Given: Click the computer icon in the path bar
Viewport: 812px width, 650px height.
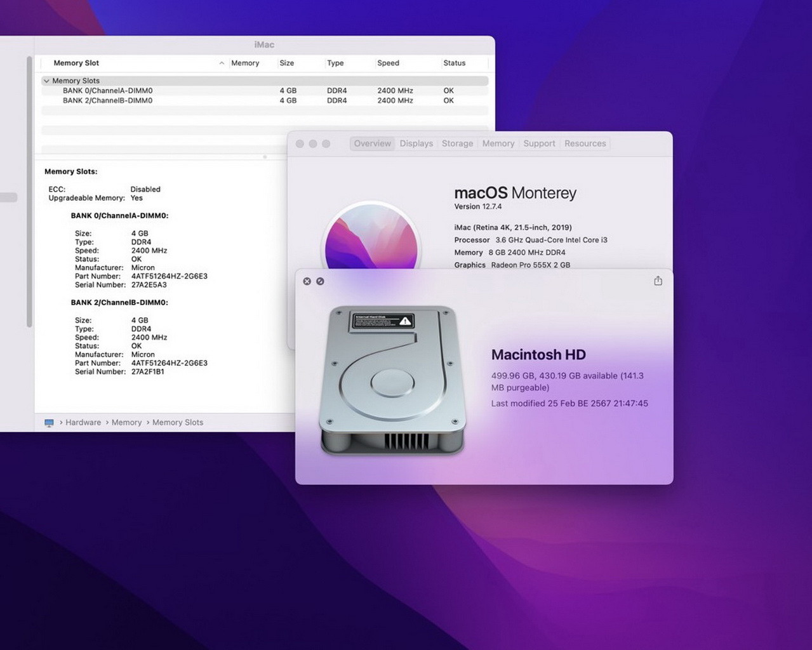Looking at the screenshot, I should [49, 423].
